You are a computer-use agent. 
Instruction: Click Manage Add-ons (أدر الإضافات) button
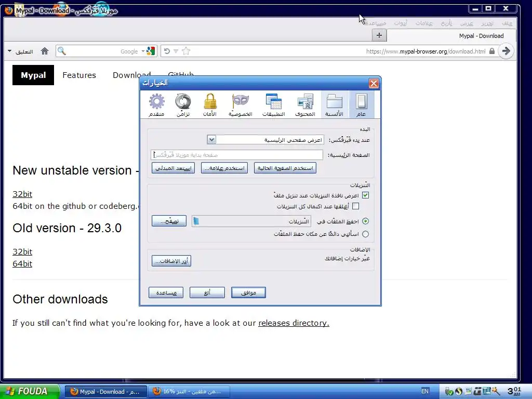click(171, 261)
